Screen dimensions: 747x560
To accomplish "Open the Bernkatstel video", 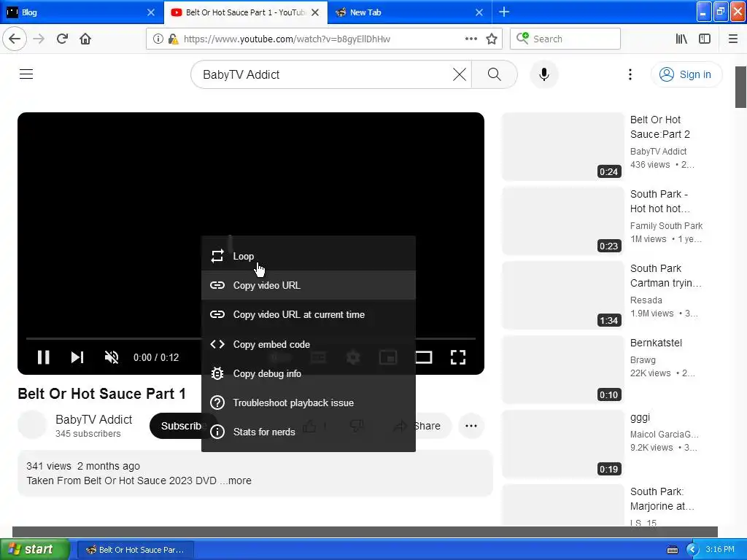I will (656, 343).
